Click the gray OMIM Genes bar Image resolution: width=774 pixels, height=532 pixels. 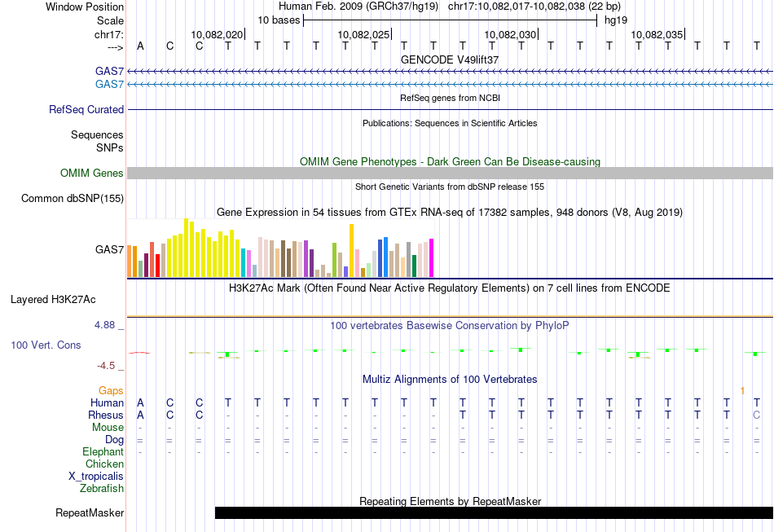point(450,173)
